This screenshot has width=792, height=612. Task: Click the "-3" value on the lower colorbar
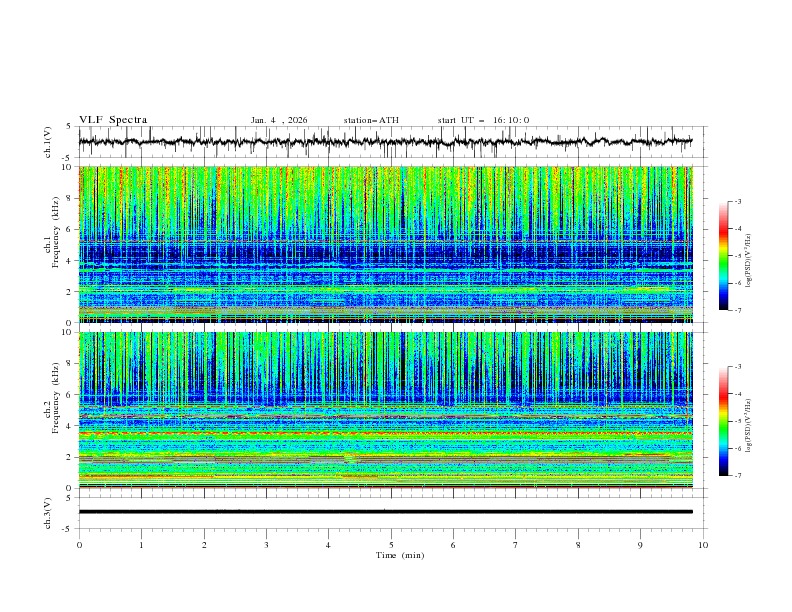738,367
